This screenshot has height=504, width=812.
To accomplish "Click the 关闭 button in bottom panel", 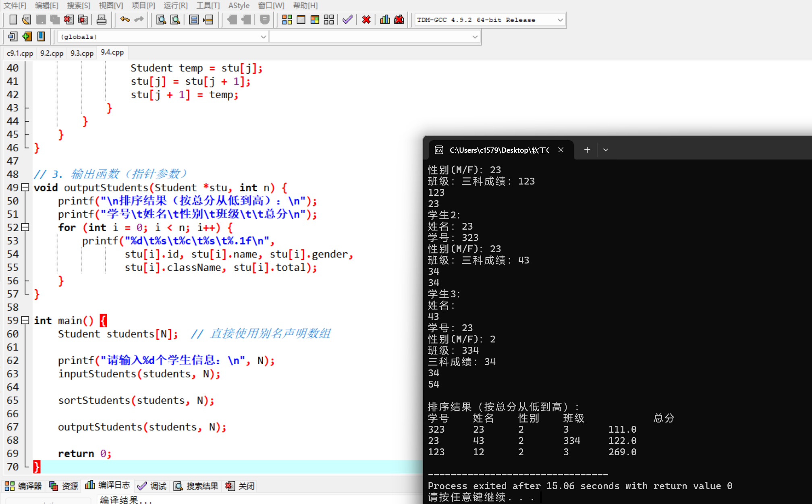I will point(240,486).
